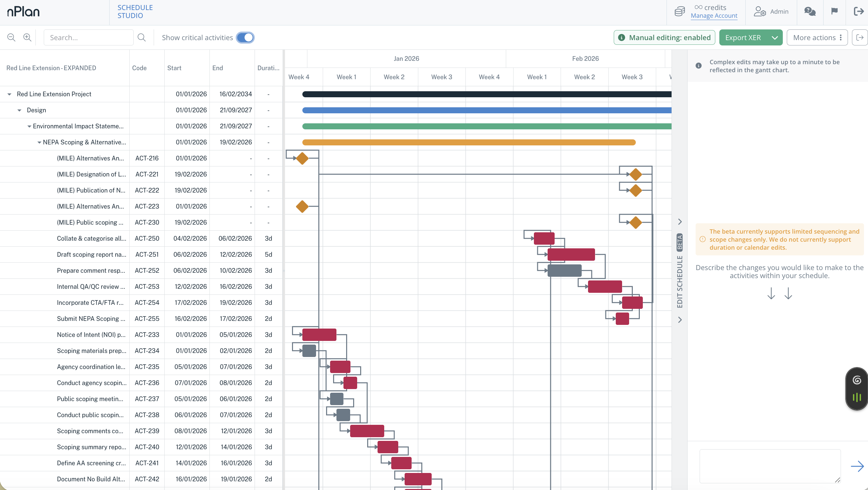
Task: Open the Export XER dropdown arrow
Action: [775, 37]
